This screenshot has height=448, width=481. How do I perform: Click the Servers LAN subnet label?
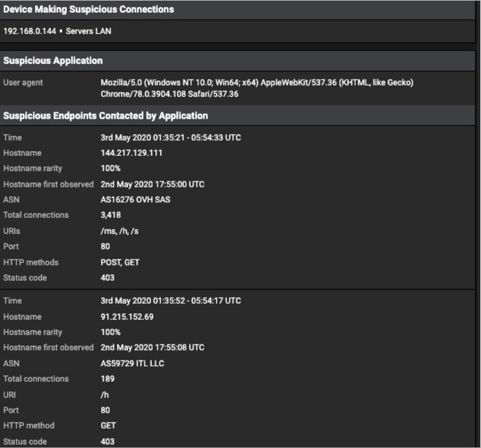(88, 31)
